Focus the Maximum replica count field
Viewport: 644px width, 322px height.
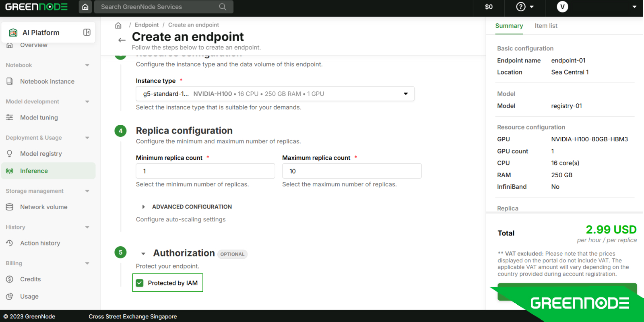[352, 171]
